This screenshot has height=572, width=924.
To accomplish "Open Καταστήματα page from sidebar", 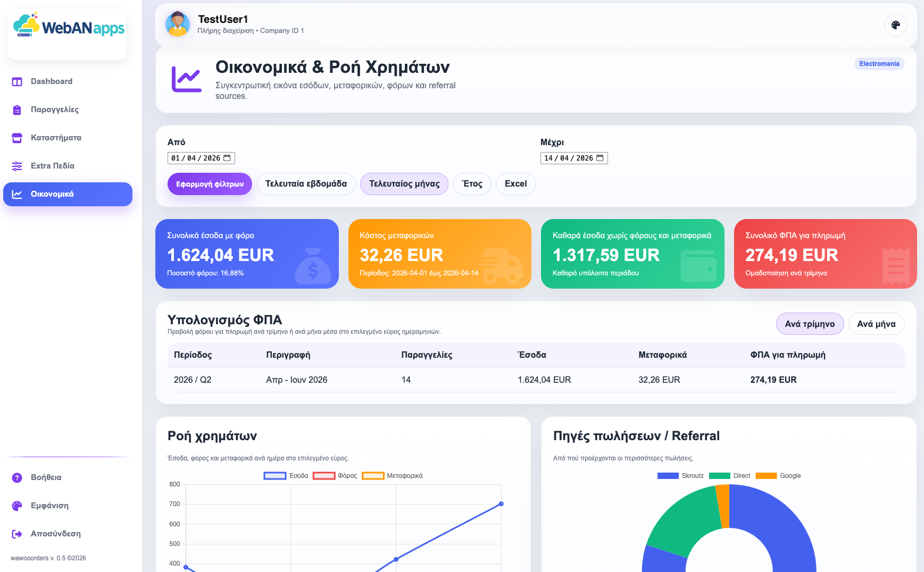I will [x=68, y=138].
